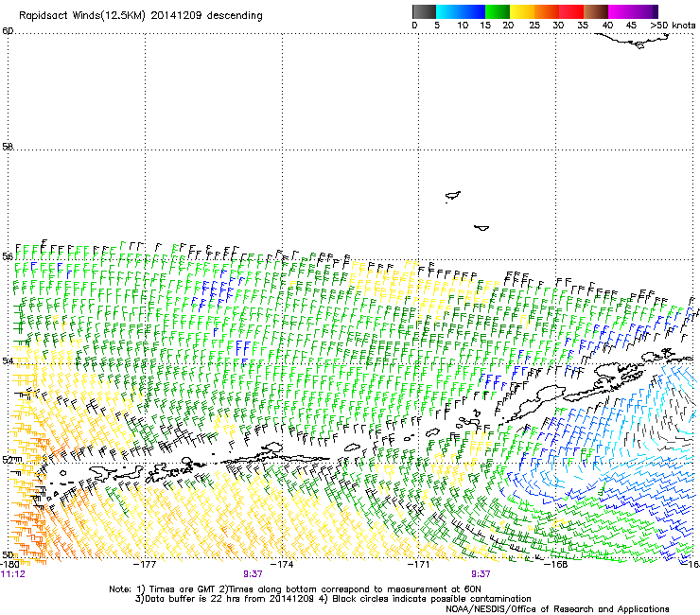Click the '60' latitude axis label

pyautogui.click(x=8, y=31)
